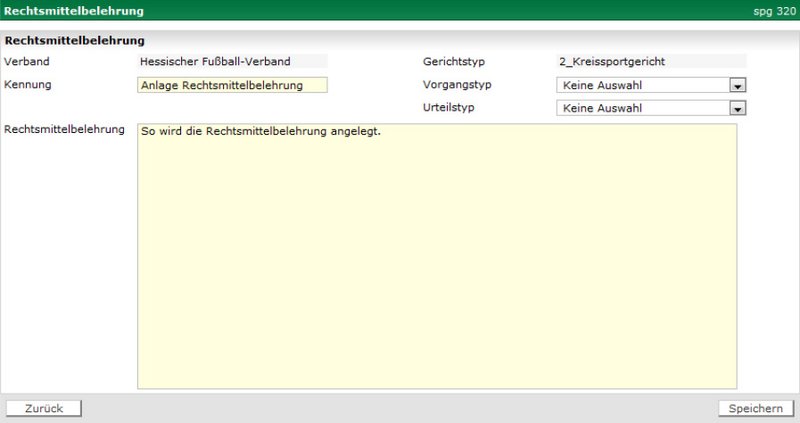Click the bold Rechtsmittelbelehrung section heading
This screenshot has width=800, height=423.
coord(75,41)
